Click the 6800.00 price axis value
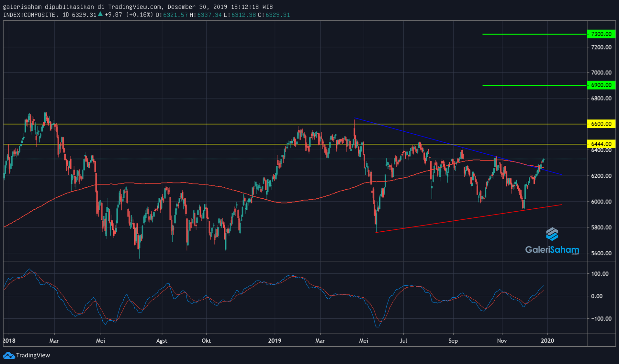Image resolution: width=619 pixels, height=364 pixels. point(601,98)
